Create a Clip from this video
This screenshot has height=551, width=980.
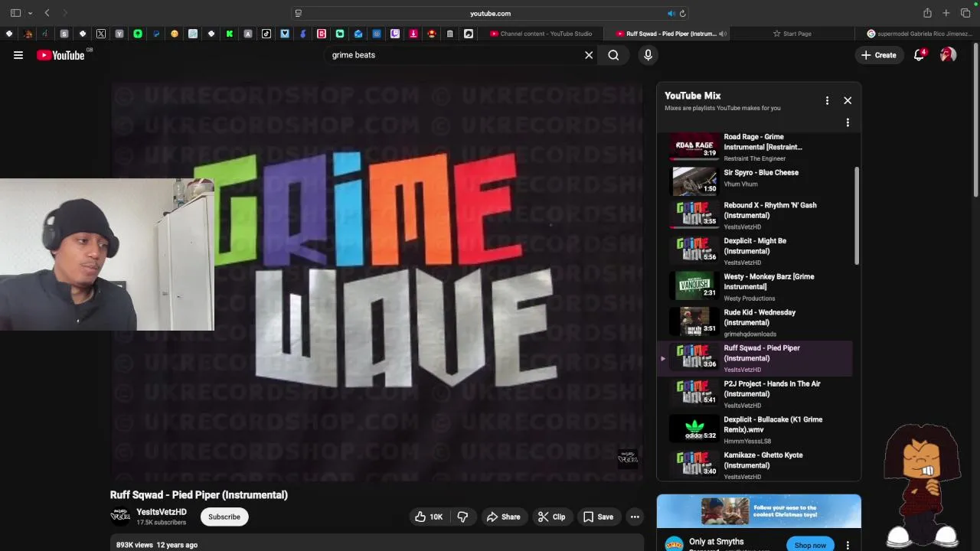pyautogui.click(x=551, y=517)
